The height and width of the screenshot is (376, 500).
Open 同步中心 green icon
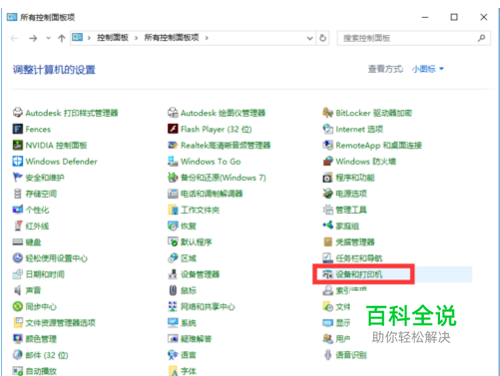[18, 307]
